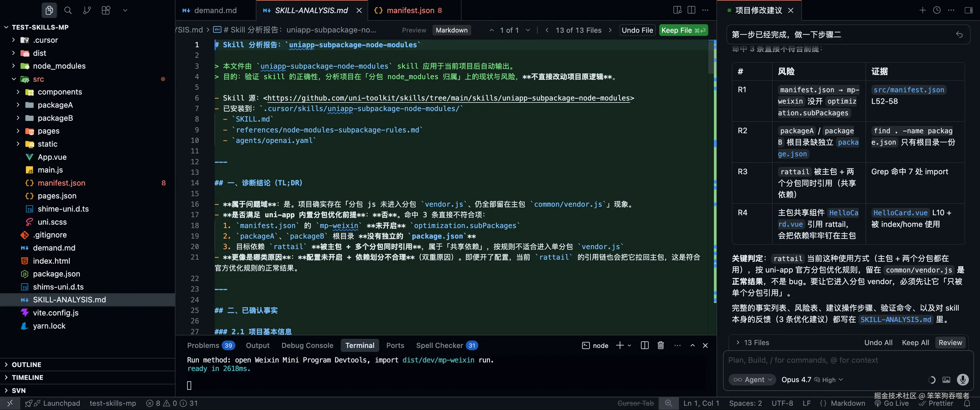Image resolution: width=980 pixels, height=410 pixels.
Task: Open the Search view icon
Action: [x=68, y=10]
